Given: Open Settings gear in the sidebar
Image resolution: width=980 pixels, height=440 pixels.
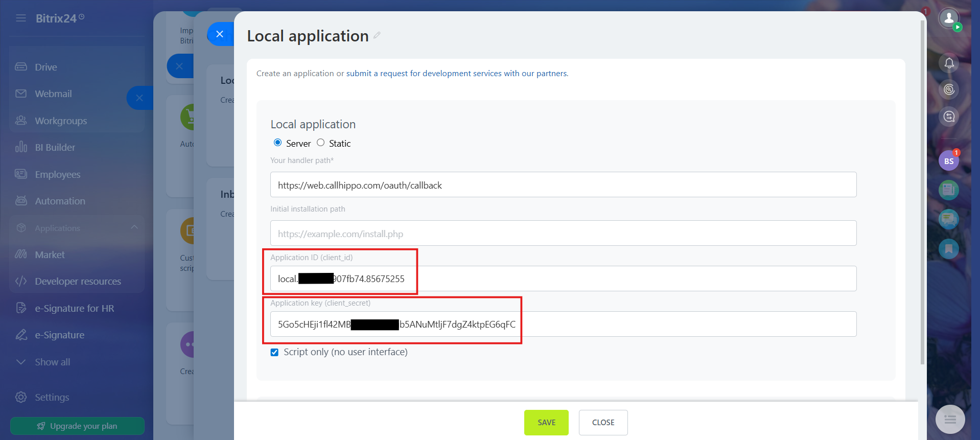Looking at the screenshot, I should 21,397.
